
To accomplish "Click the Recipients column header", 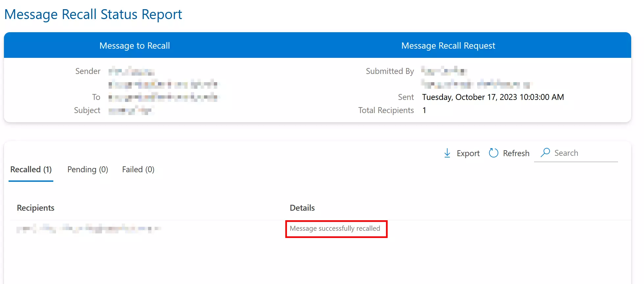I will [x=36, y=208].
